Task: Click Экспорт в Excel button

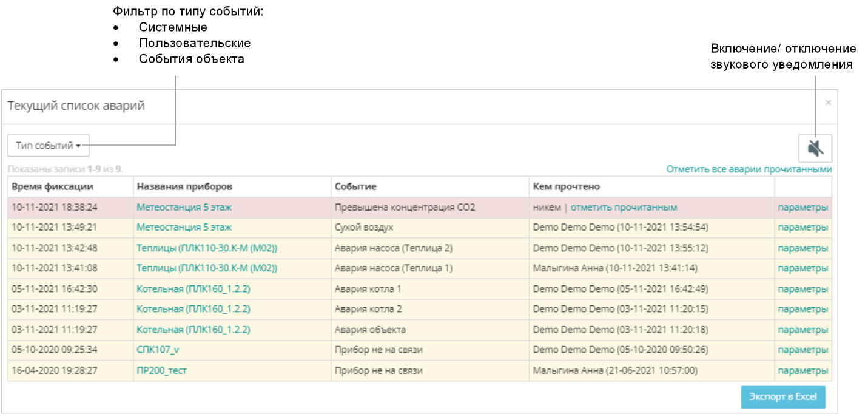Action: click(x=783, y=396)
